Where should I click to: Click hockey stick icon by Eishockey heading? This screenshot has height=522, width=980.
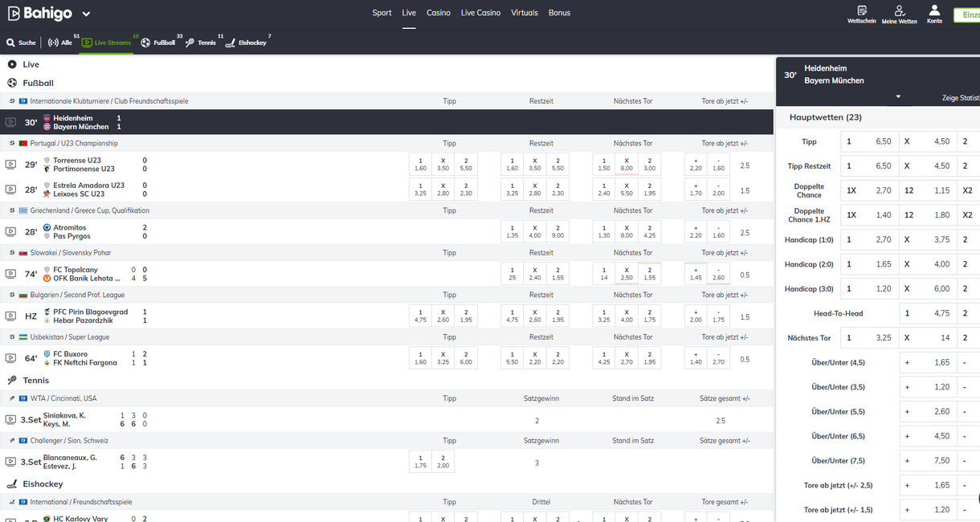[12, 484]
